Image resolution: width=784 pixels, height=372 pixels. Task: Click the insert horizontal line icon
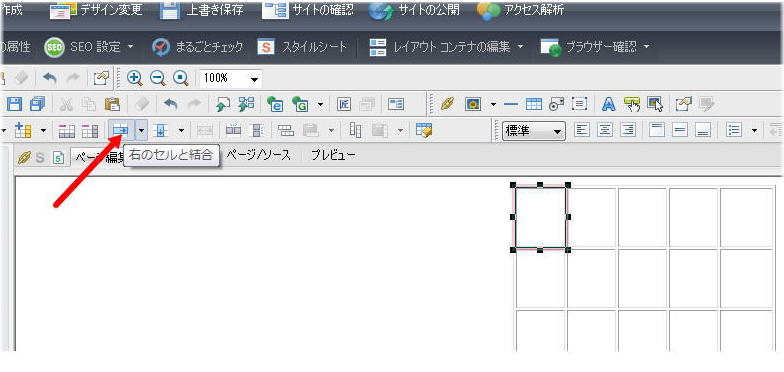coord(511,104)
